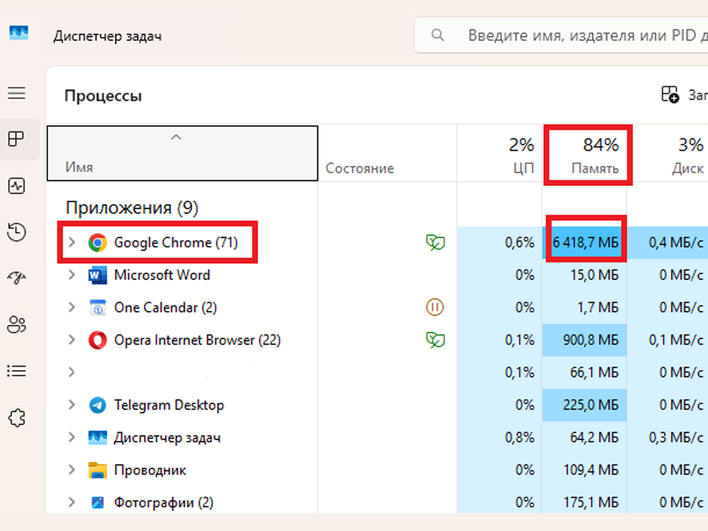Sort by the Диск column header
The height and width of the screenshot is (531, 708).
[668, 154]
